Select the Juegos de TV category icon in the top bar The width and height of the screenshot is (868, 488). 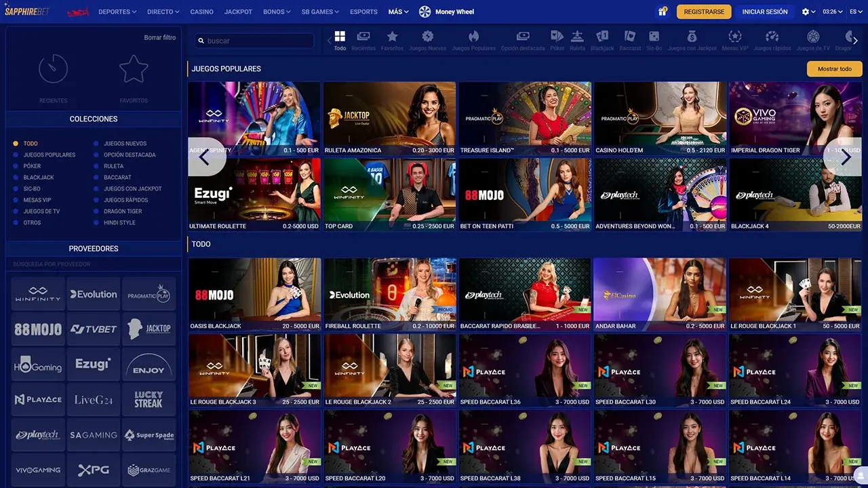click(x=812, y=37)
